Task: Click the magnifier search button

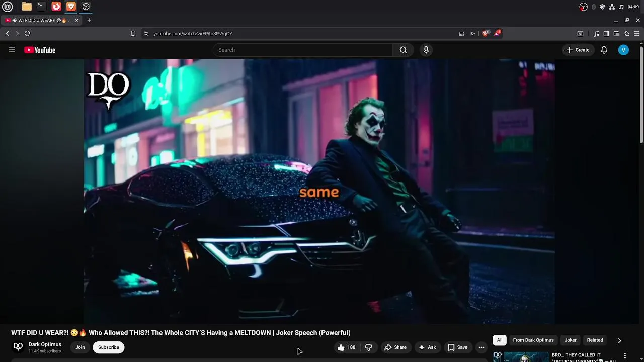Action: pos(403,50)
